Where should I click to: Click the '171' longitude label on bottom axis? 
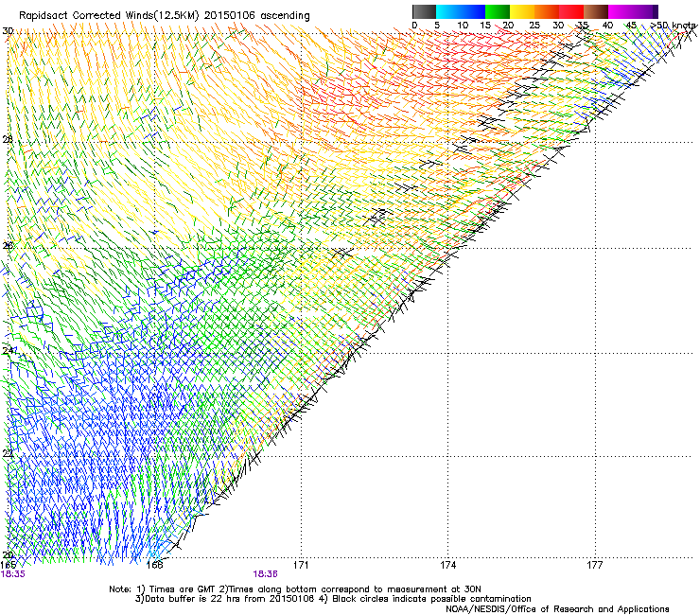point(301,565)
